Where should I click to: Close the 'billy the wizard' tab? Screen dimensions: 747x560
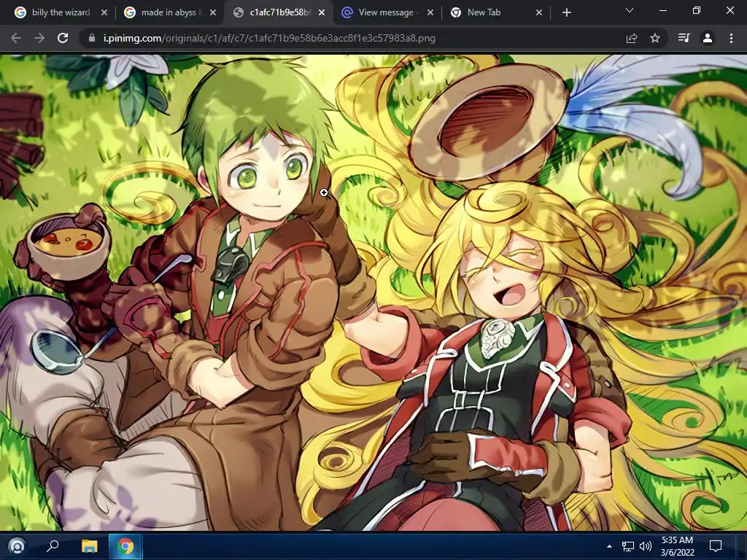tap(104, 12)
